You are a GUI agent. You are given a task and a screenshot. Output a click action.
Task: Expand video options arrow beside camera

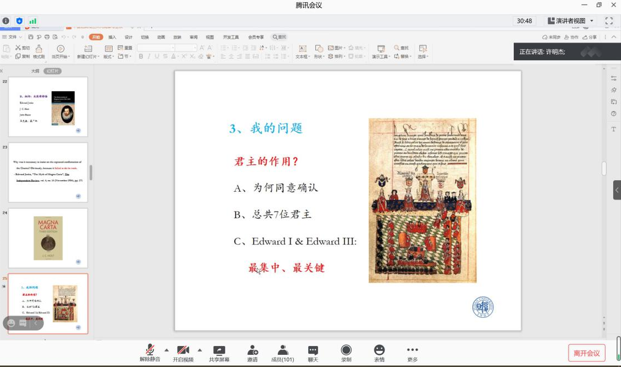200,350
